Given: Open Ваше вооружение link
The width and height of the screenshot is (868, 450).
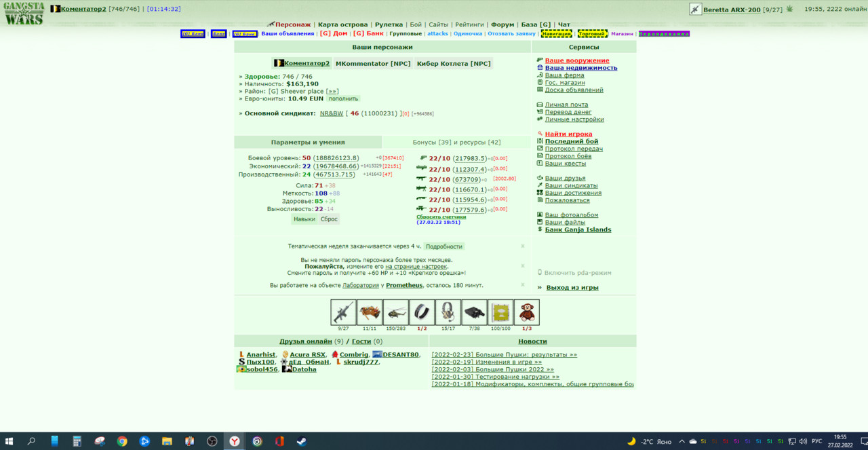Looking at the screenshot, I should pos(577,60).
